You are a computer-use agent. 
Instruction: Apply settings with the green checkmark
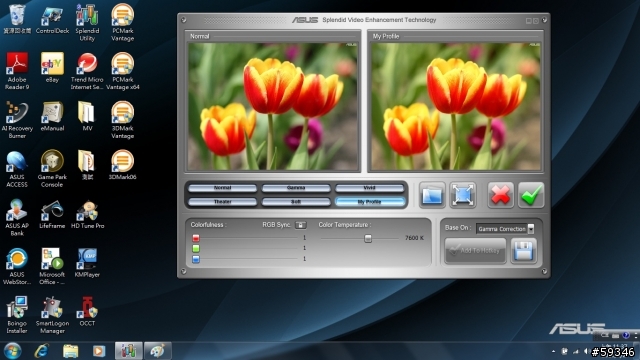pyautogui.click(x=531, y=195)
